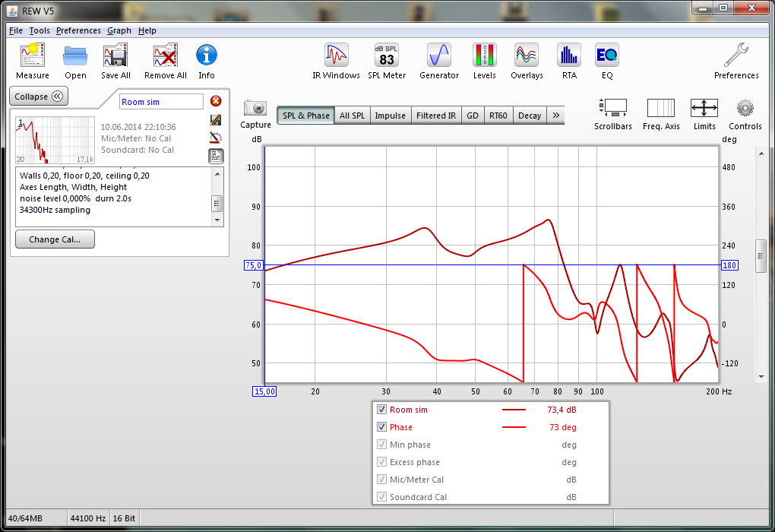
Task: Open graph Limits settings
Action: coord(704,113)
